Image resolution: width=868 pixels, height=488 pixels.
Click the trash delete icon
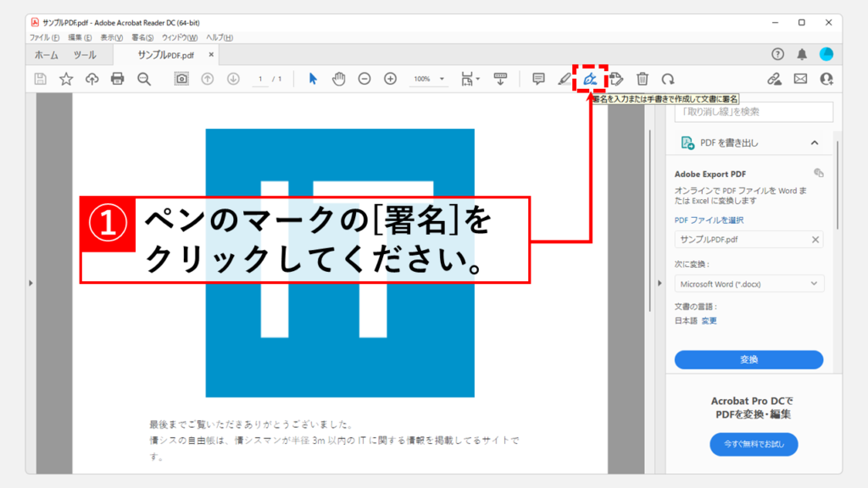(643, 79)
